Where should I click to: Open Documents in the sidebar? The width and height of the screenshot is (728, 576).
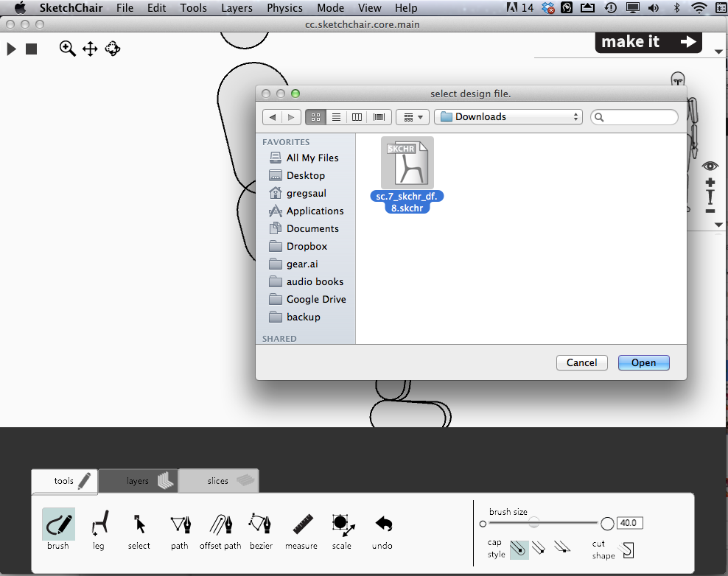306,228
